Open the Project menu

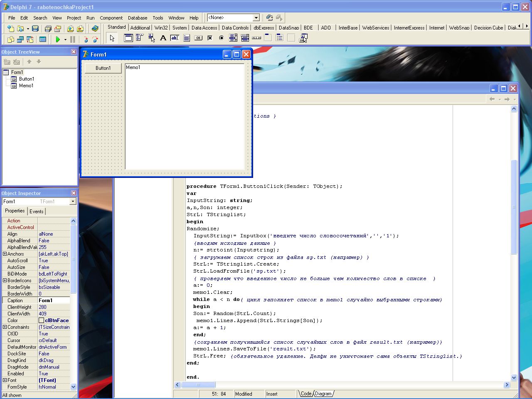74,18
